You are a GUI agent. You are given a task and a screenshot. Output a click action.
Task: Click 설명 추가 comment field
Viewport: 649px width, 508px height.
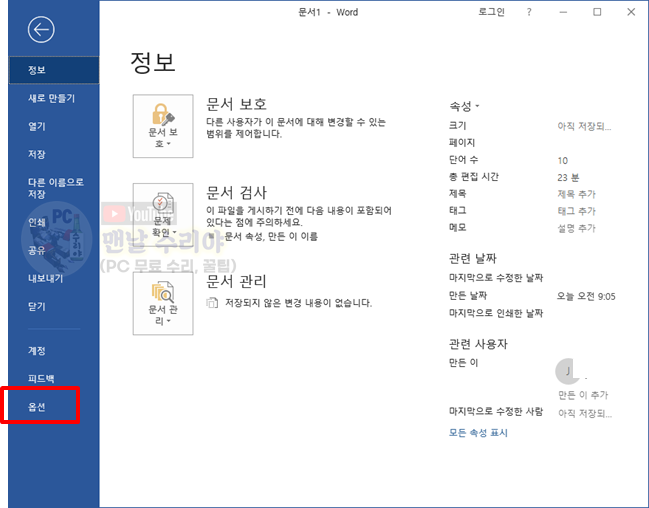tap(577, 228)
